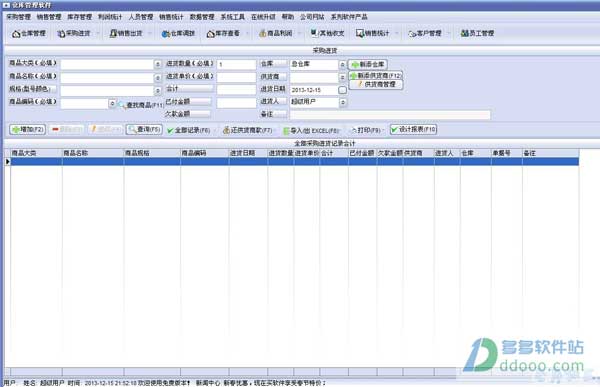Screen dimensions: 600x387
Task: Open the 在线升级 menu
Action: coord(263,17)
